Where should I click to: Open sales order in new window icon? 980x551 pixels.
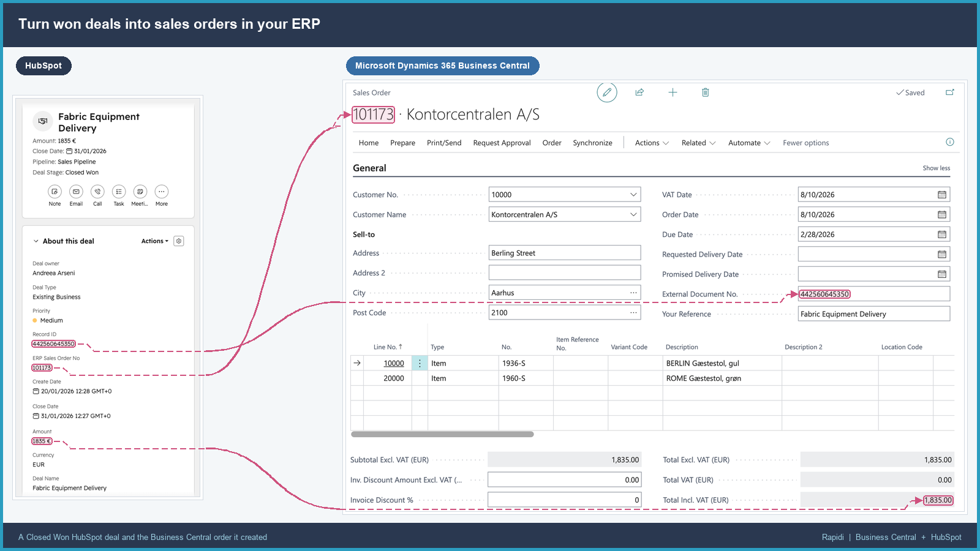click(x=950, y=92)
